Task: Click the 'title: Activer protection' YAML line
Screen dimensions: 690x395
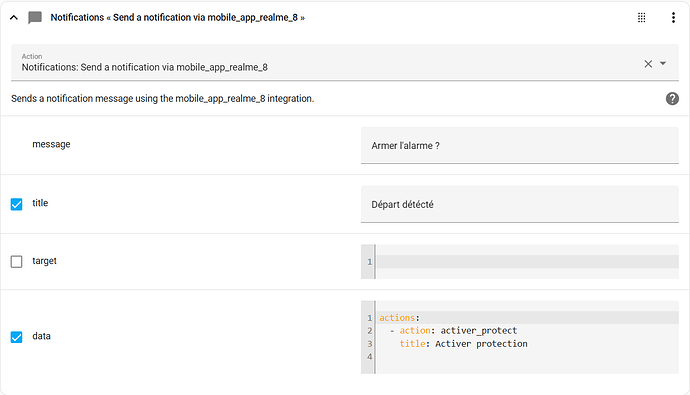Action: coord(463,344)
